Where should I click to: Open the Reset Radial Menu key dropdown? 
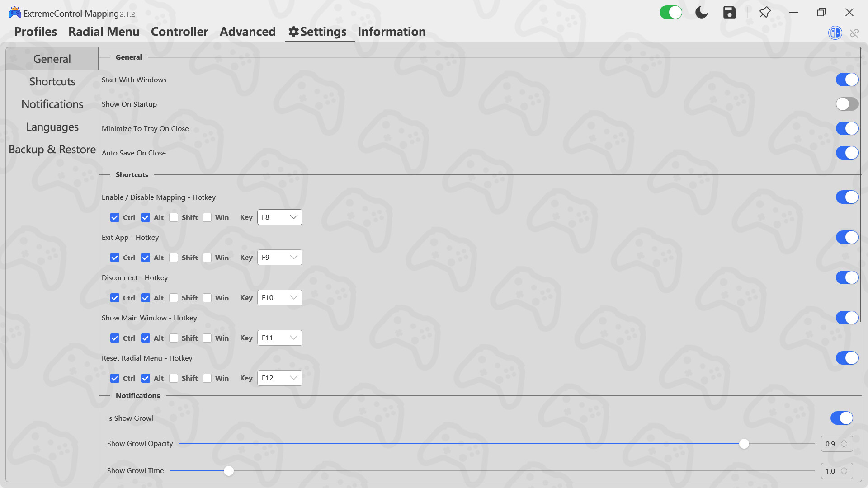point(279,378)
